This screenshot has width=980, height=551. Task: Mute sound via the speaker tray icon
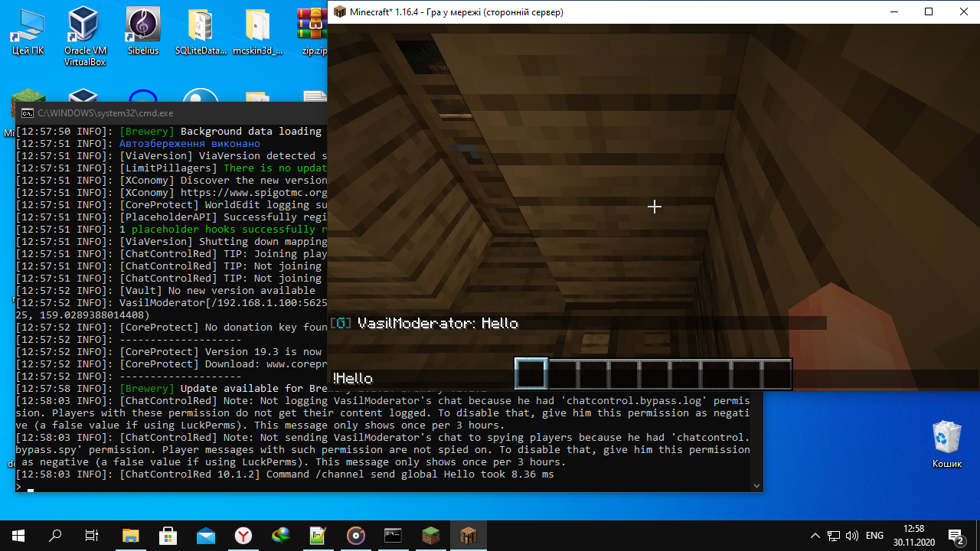tap(852, 536)
